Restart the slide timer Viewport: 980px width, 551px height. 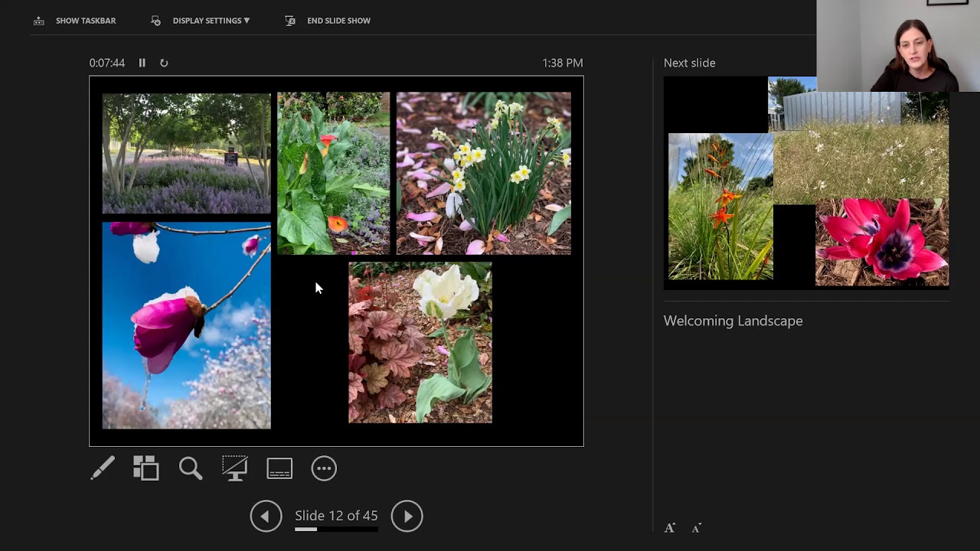pos(164,63)
